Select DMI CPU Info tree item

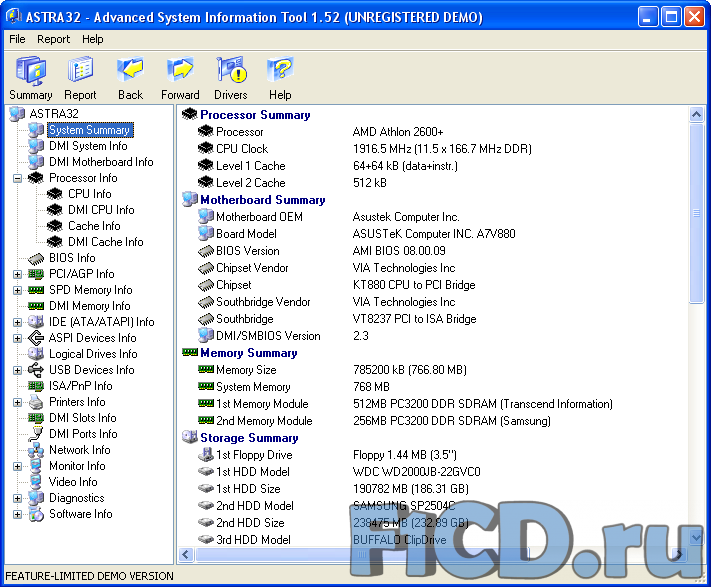coord(101,210)
